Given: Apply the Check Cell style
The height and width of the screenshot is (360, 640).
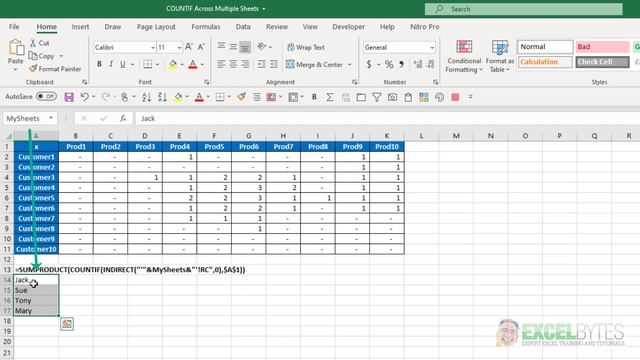Looking at the screenshot, I should point(602,62).
